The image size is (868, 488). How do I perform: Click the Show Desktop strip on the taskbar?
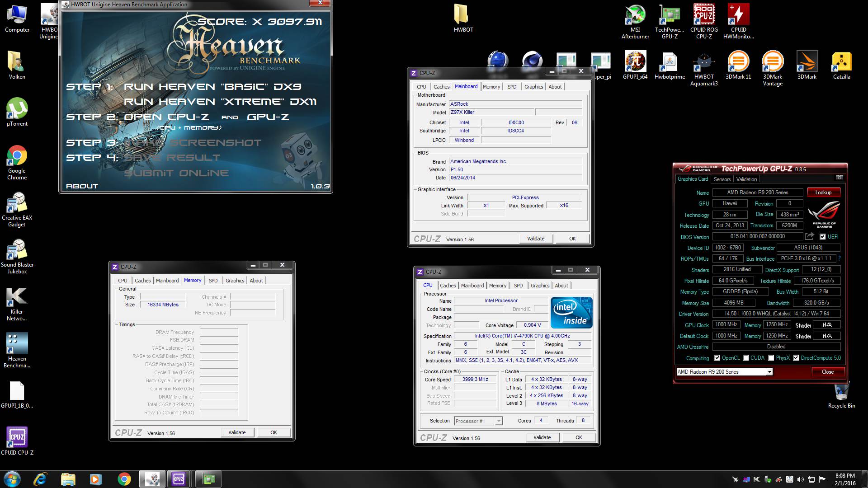[865, 479]
